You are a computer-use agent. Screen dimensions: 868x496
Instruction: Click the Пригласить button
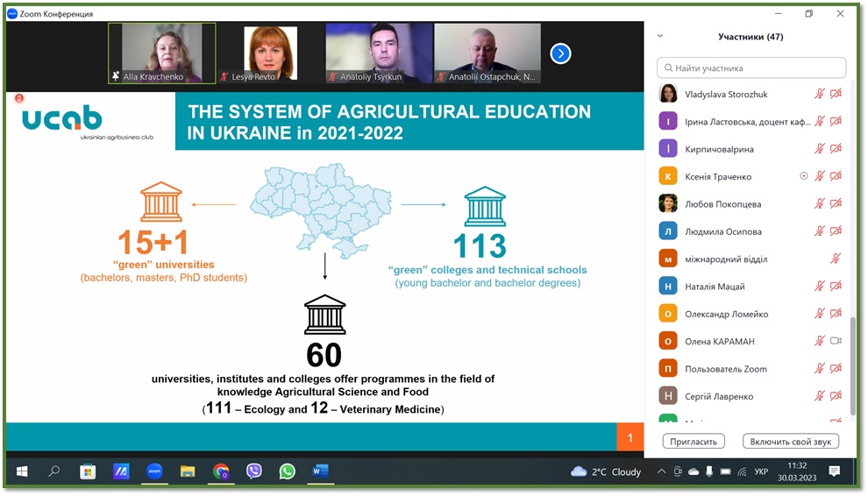click(694, 441)
